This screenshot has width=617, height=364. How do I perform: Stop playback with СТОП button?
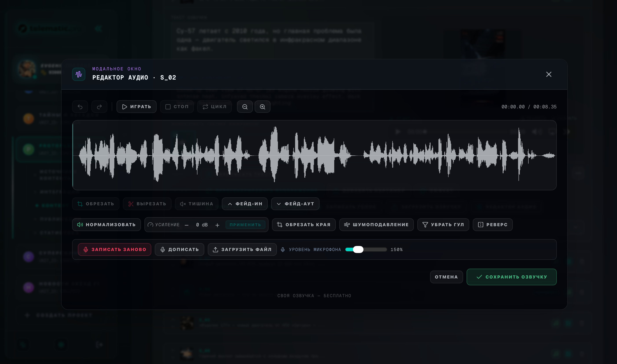pyautogui.click(x=177, y=107)
